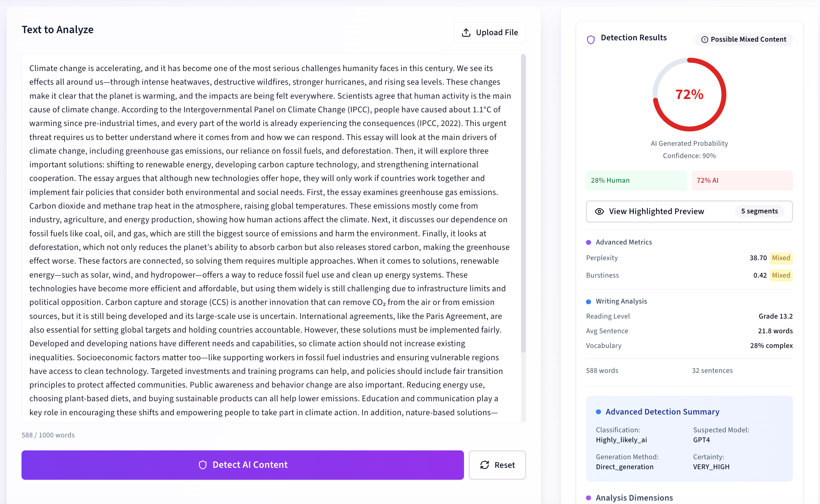The height and width of the screenshot is (504, 820).
Task: Expand the Analysis Dimensions section
Action: 634,498
